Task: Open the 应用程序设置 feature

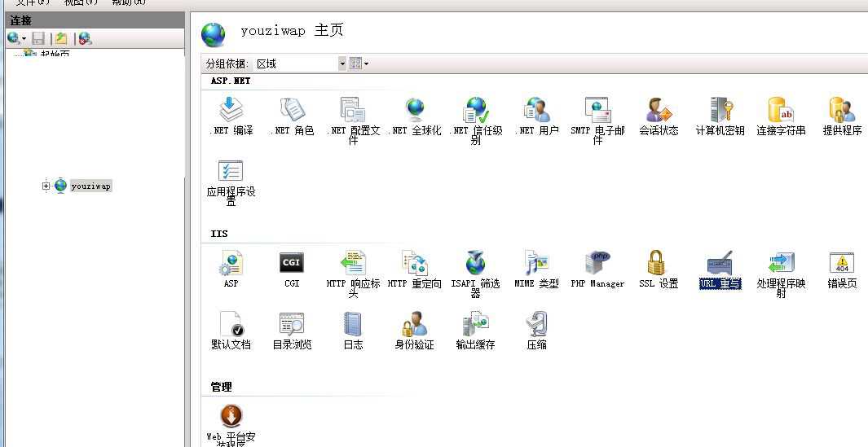Action: [x=231, y=182]
